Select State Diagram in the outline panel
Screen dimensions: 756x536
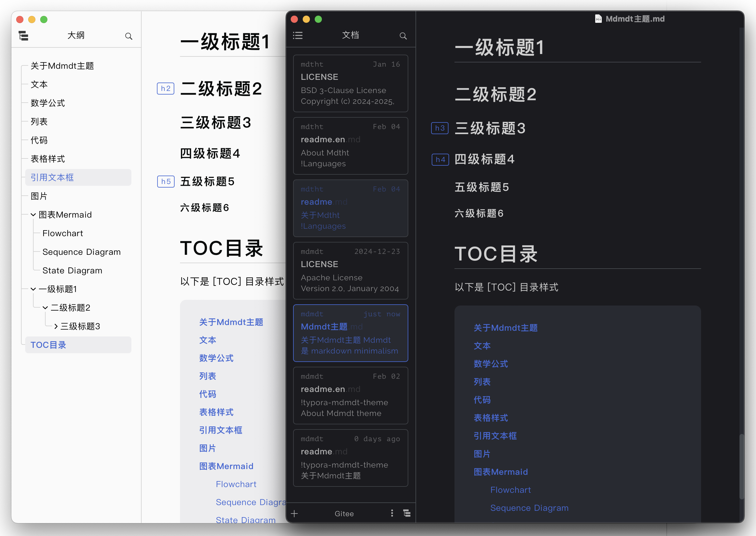click(x=72, y=271)
